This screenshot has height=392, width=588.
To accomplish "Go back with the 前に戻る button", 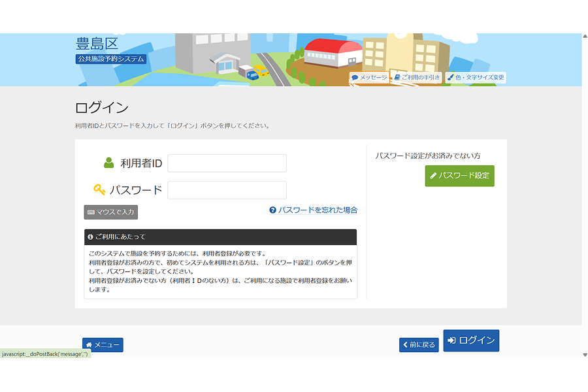I will coord(419,345).
